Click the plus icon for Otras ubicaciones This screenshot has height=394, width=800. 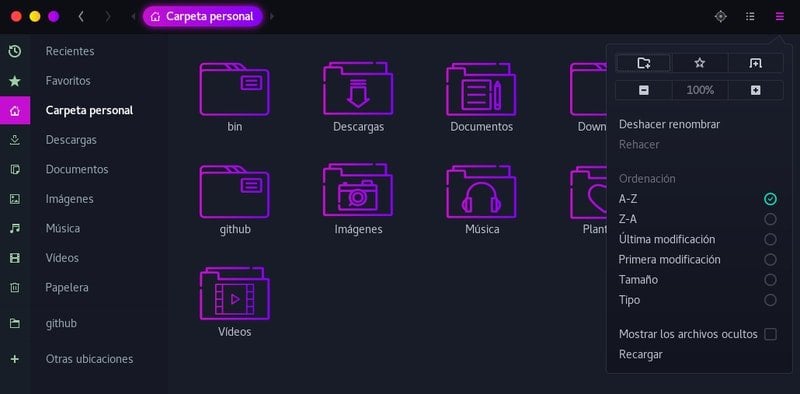(x=15, y=359)
